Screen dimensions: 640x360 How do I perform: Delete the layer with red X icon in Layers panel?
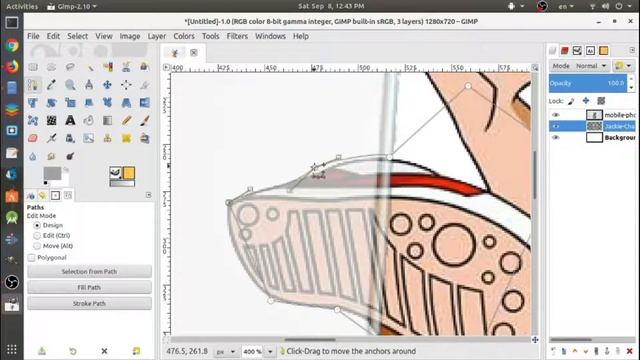pos(629,351)
